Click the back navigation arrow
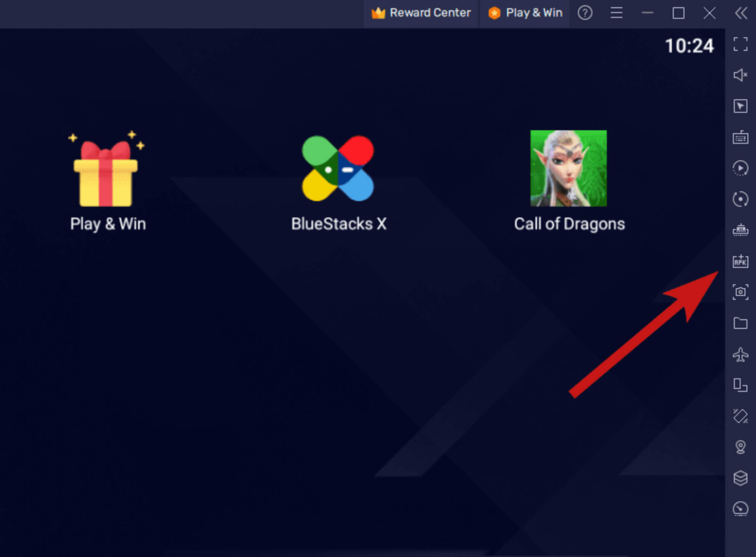The height and width of the screenshot is (557, 756). pyautogui.click(x=741, y=13)
